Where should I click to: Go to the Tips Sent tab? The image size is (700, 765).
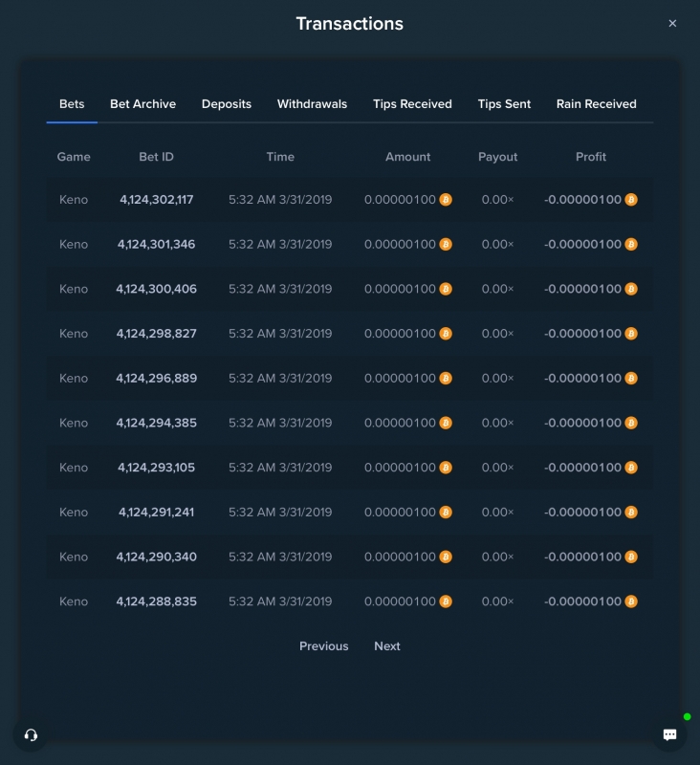(504, 104)
